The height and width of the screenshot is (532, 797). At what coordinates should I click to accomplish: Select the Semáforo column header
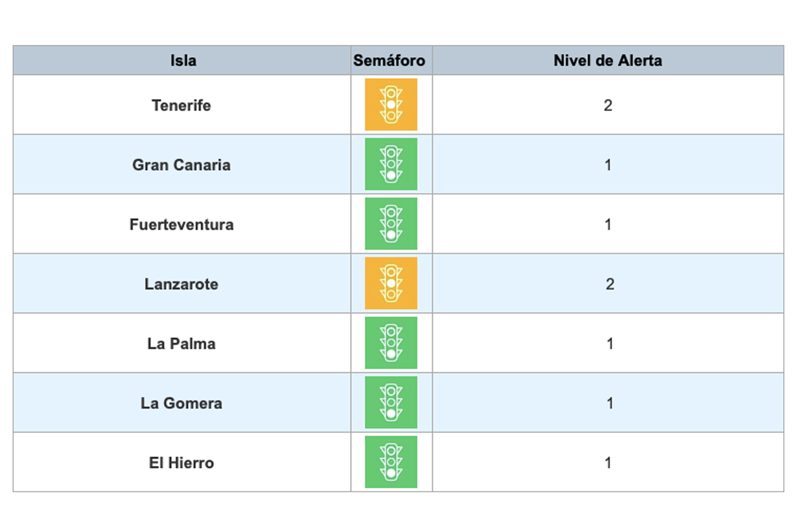[389, 60]
